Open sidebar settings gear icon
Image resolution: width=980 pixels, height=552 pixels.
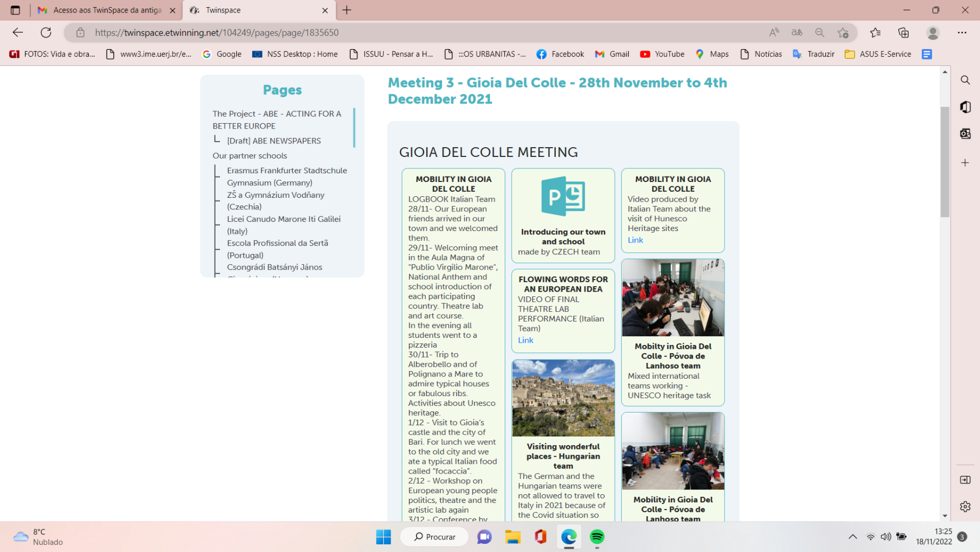pyautogui.click(x=965, y=506)
